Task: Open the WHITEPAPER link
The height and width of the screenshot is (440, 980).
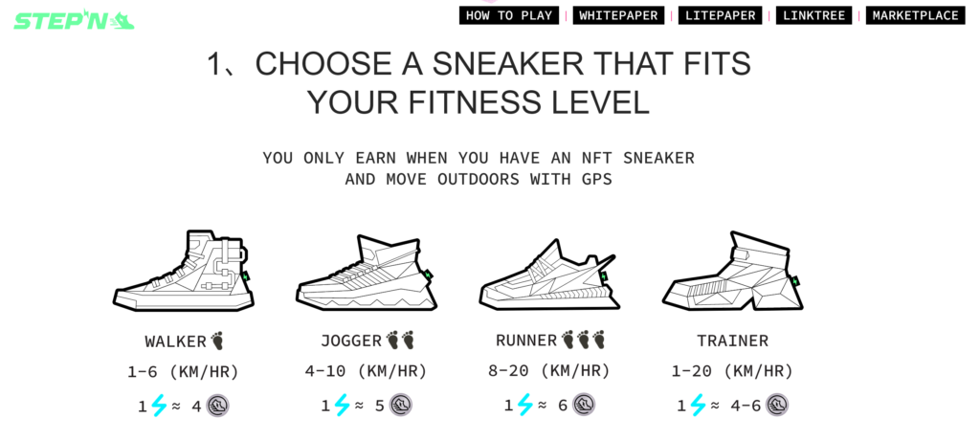Action: click(x=618, y=15)
